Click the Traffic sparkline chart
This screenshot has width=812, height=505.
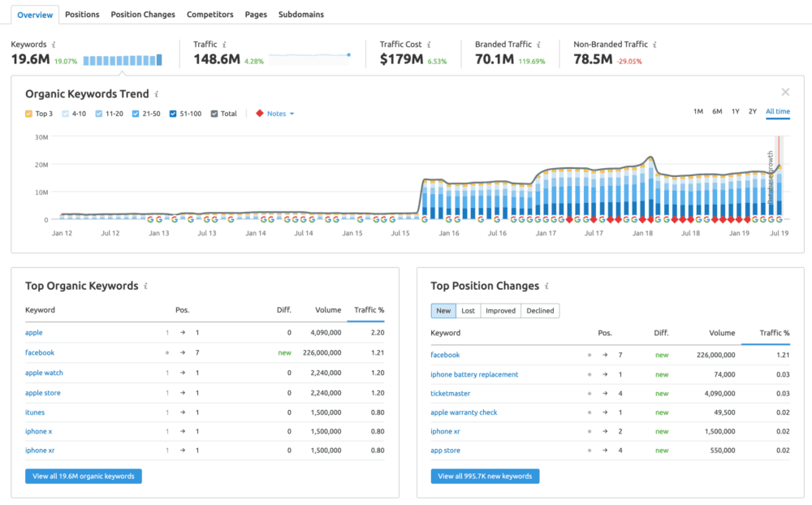pyautogui.click(x=309, y=58)
